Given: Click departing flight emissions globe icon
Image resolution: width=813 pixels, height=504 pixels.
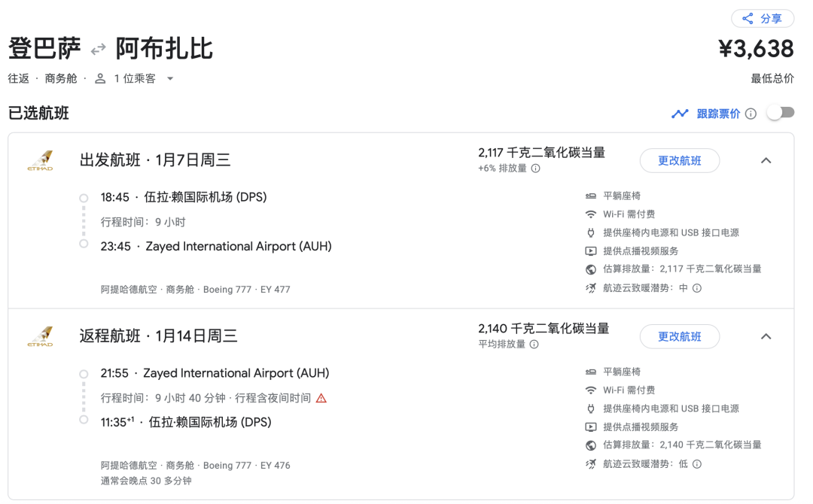Looking at the screenshot, I should (591, 269).
